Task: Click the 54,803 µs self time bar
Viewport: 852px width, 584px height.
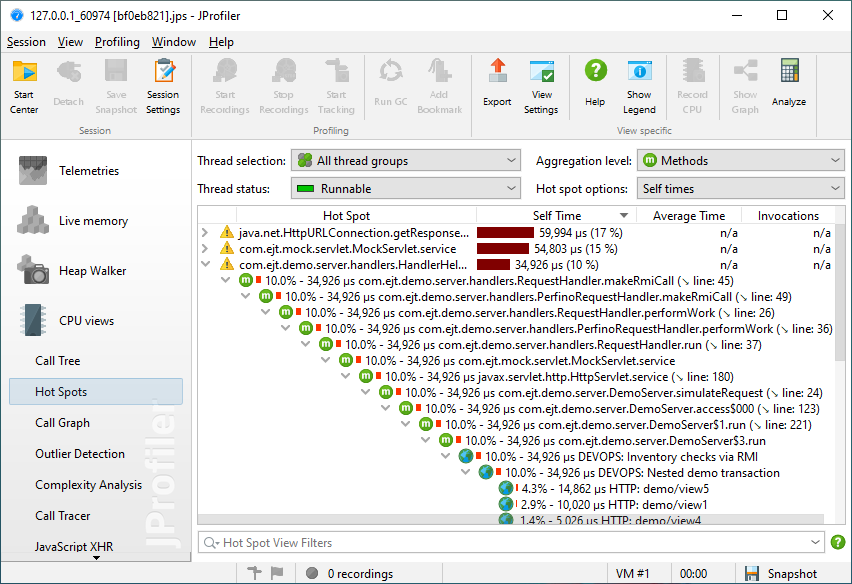Action: tap(503, 249)
